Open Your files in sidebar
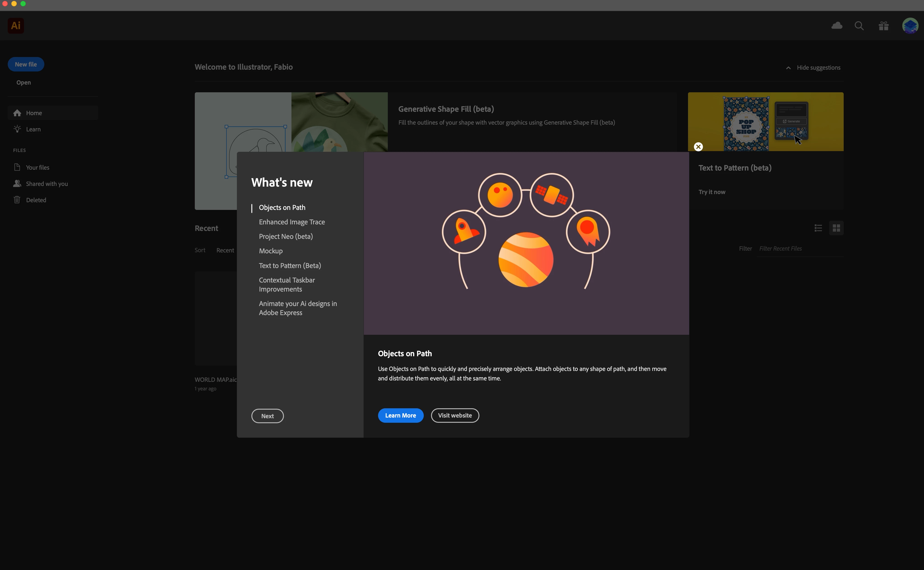 [x=37, y=167]
